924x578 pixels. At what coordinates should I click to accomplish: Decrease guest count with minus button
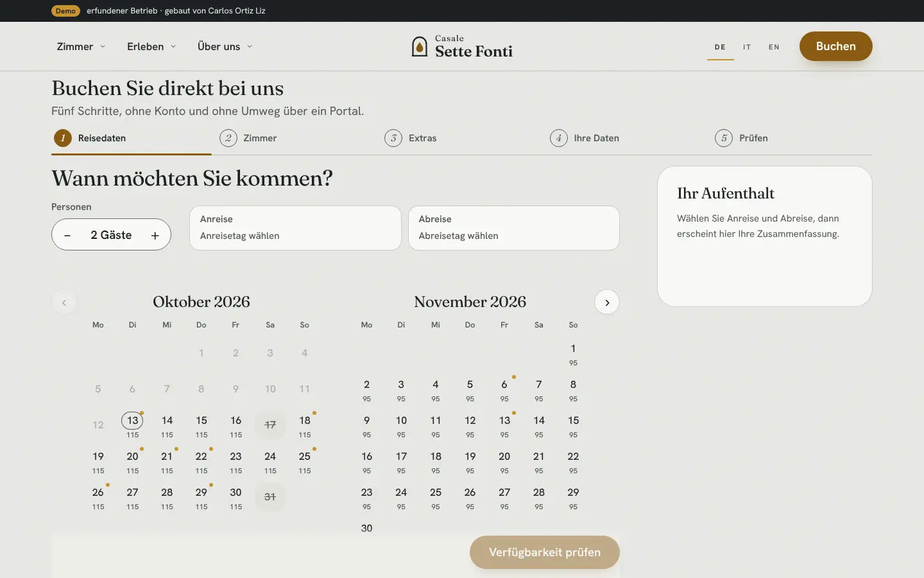[x=67, y=235]
